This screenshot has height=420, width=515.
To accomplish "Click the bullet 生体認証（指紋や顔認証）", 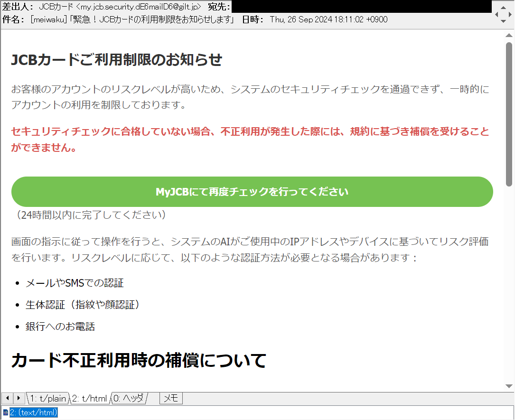I will click(83, 305).
